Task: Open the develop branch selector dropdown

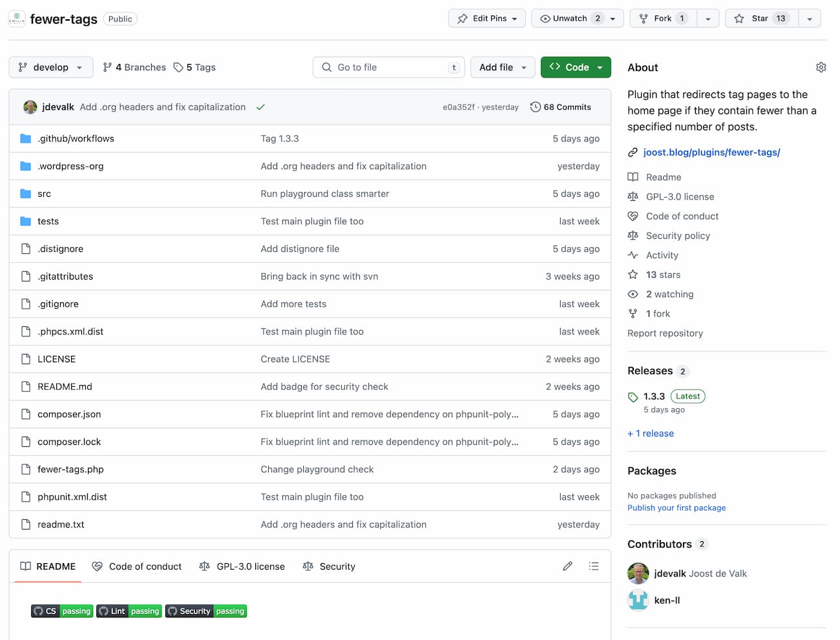Action: click(50, 67)
